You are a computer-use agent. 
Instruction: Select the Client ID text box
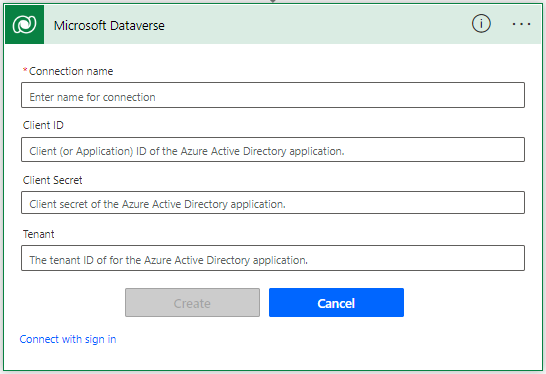(x=273, y=149)
